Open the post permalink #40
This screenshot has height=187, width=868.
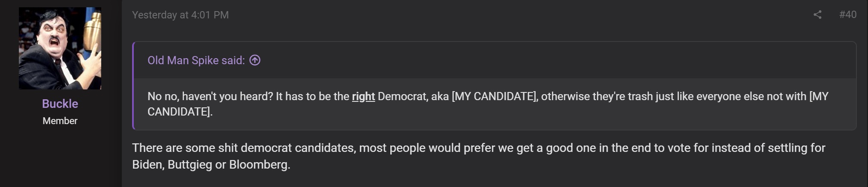pyautogui.click(x=847, y=15)
